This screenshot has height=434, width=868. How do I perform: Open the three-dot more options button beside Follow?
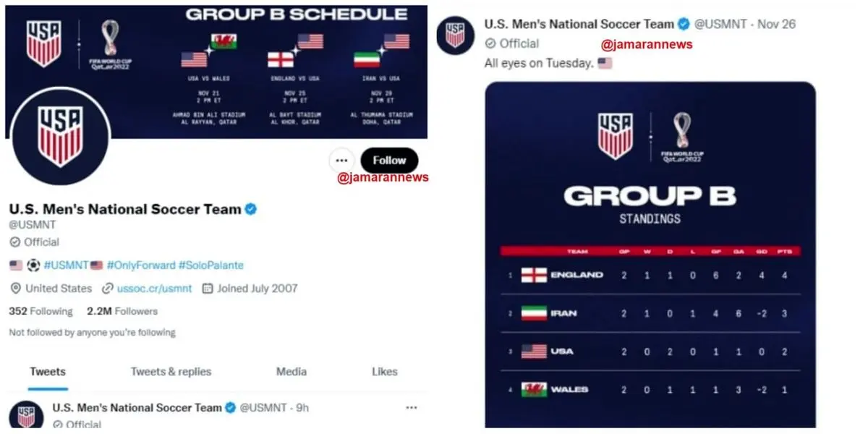[x=341, y=160]
